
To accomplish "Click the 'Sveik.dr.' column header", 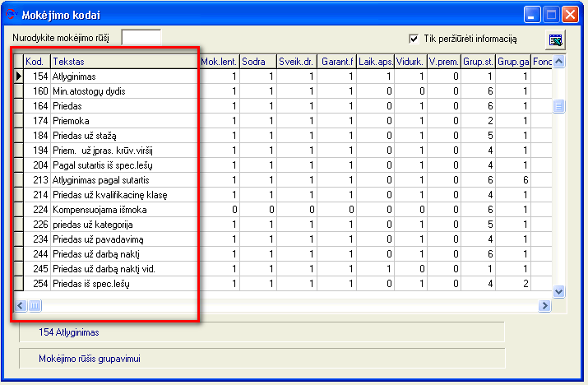I will pyautogui.click(x=297, y=62).
